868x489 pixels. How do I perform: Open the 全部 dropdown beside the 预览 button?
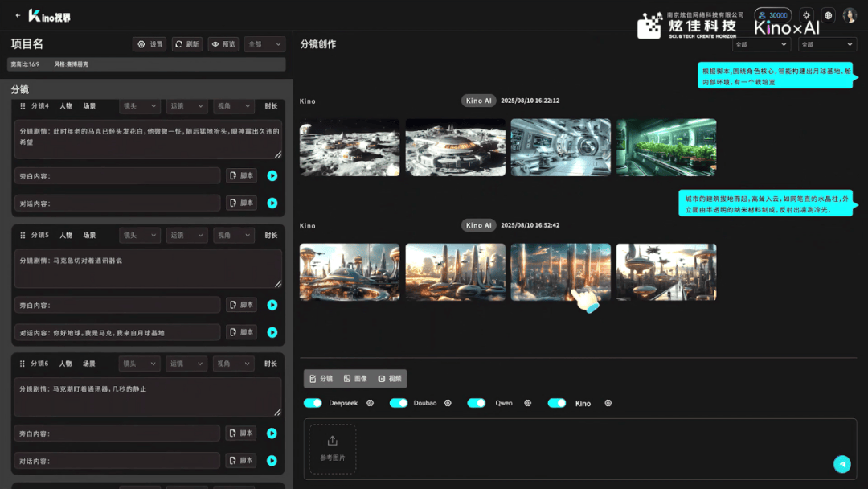pos(264,44)
